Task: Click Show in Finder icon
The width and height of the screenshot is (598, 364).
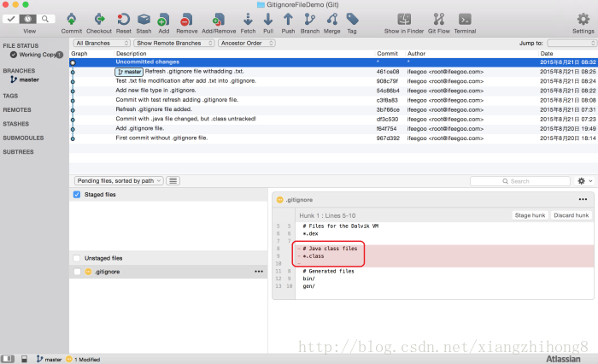Action: click(x=404, y=19)
